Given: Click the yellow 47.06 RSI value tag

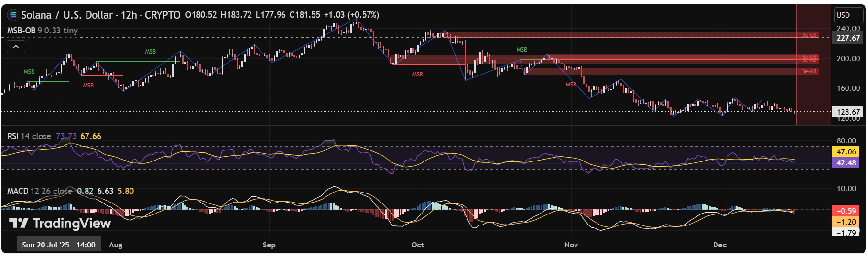Looking at the screenshot, I should tap(846, 151).
